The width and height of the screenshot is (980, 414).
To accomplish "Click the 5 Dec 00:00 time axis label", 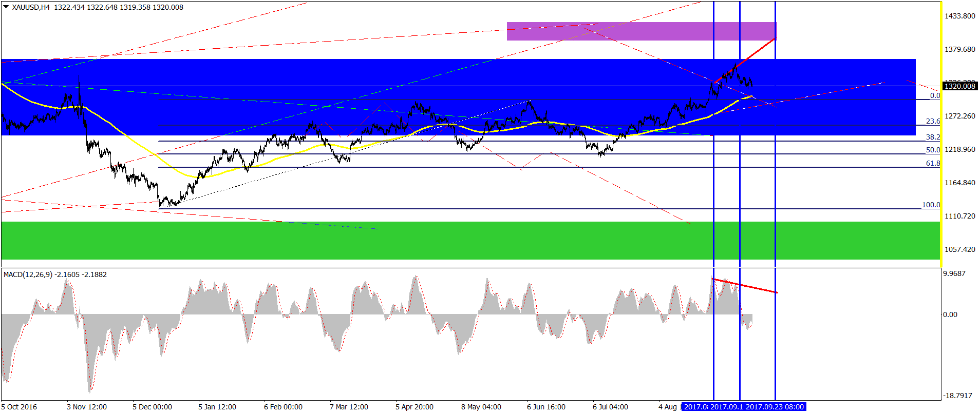I will (152, 407).
